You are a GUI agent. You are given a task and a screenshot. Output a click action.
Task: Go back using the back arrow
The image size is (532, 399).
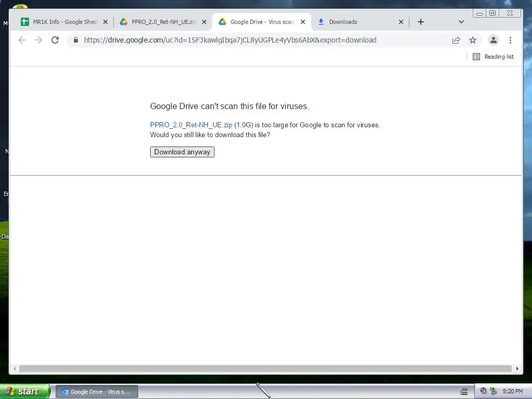22,40
